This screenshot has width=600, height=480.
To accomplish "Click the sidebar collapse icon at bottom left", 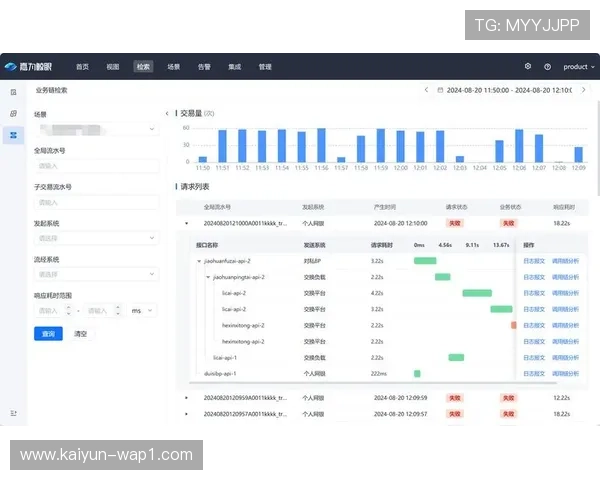I will (x=13, y=413).
